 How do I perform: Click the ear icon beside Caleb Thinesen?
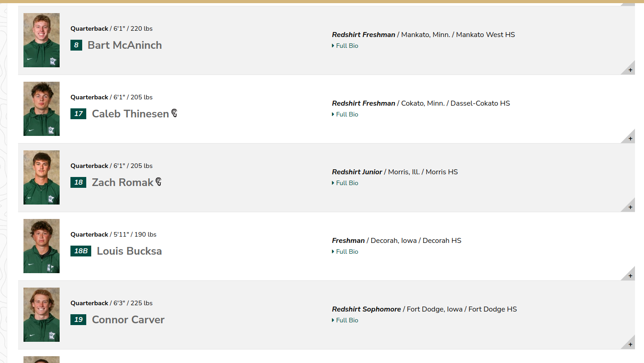(x=174, y=113)
